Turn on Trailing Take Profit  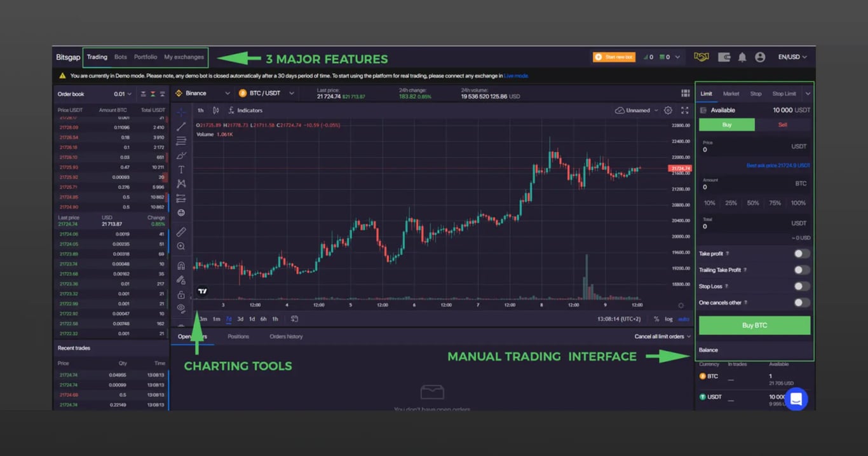(802, 270)
